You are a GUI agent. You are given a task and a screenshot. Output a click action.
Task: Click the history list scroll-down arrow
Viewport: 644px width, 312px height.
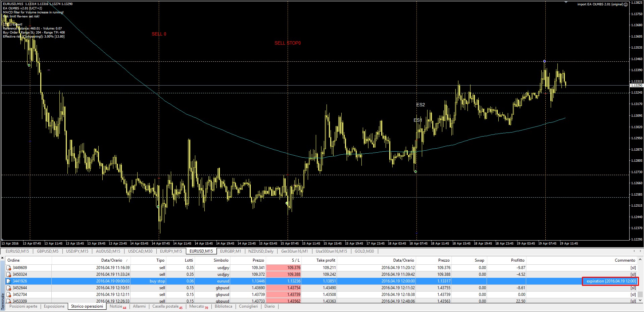click(x=640, y=300)
